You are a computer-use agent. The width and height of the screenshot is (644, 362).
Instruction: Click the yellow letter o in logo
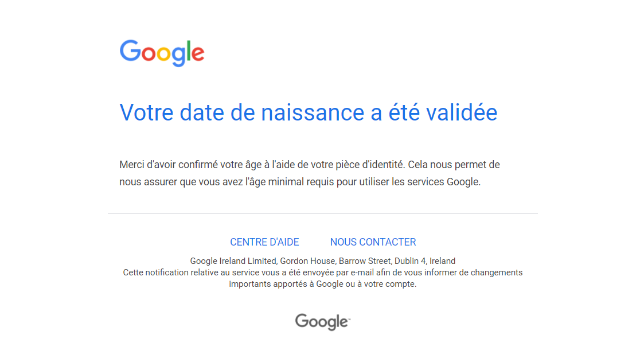[163, 54]
